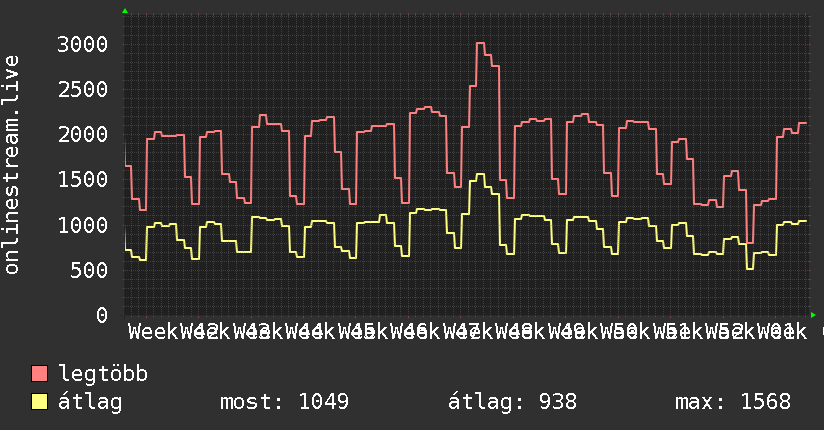Click the 1000 y-axis label
Viewport: 824px width, 430px height.
point(83,225)
